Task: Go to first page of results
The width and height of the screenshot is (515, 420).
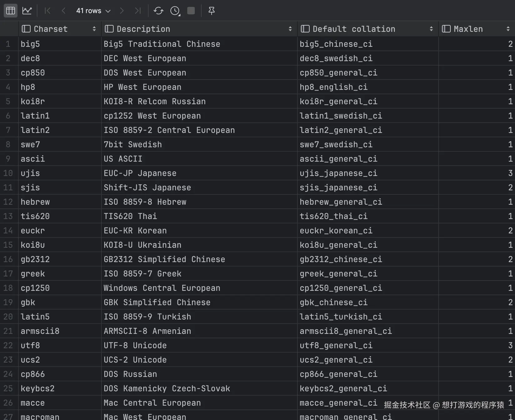Action: tap(47, 11)
